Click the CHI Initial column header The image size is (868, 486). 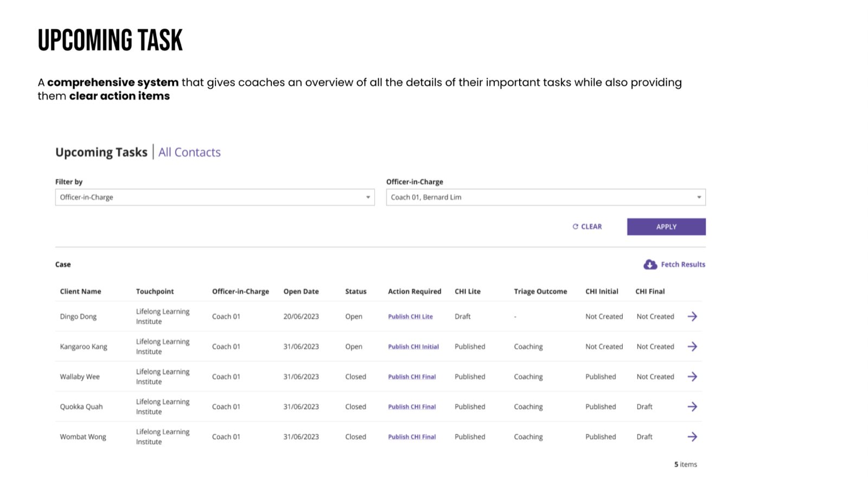pos(602,291)
